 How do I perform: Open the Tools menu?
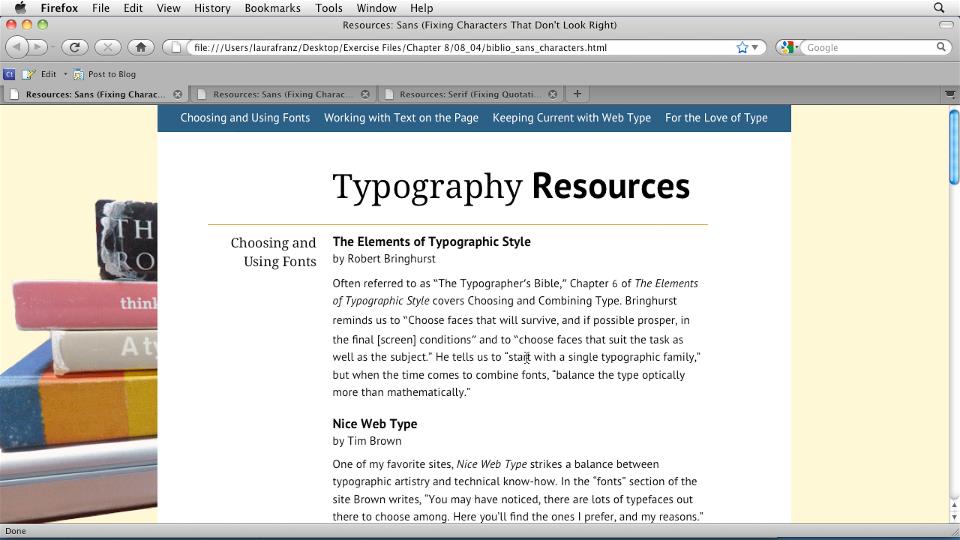[x=329, y=8]
